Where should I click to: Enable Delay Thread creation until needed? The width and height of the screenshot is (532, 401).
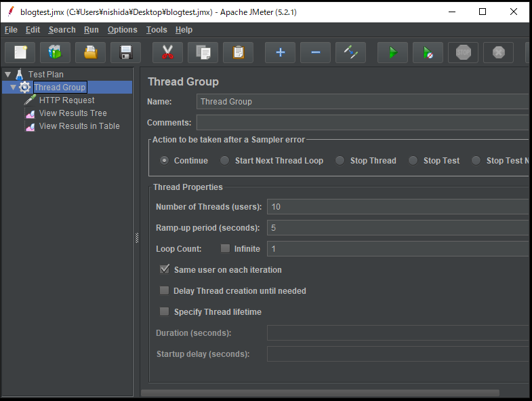(164, 290)
